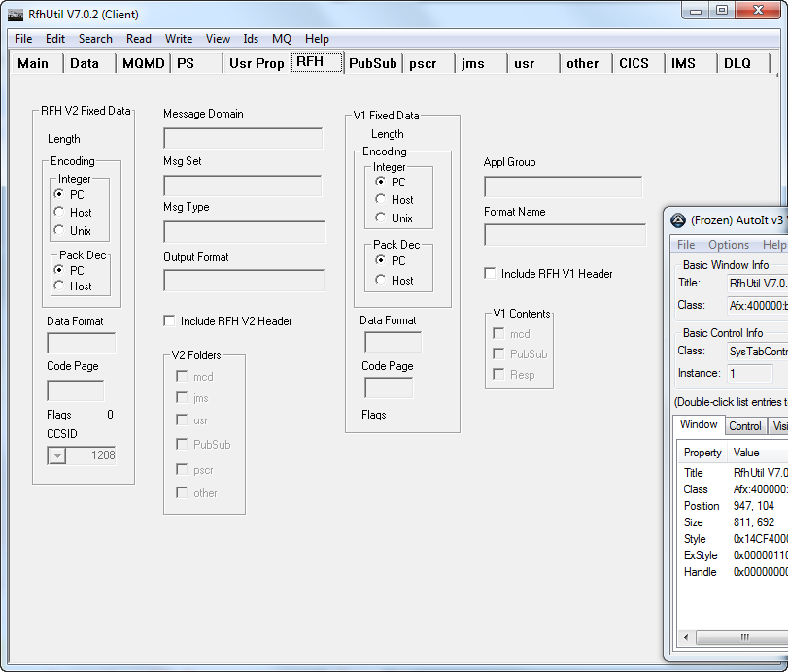Toggle pscr checkbox in V2 Folders
788x672 pixels.
tap(182, 470)
